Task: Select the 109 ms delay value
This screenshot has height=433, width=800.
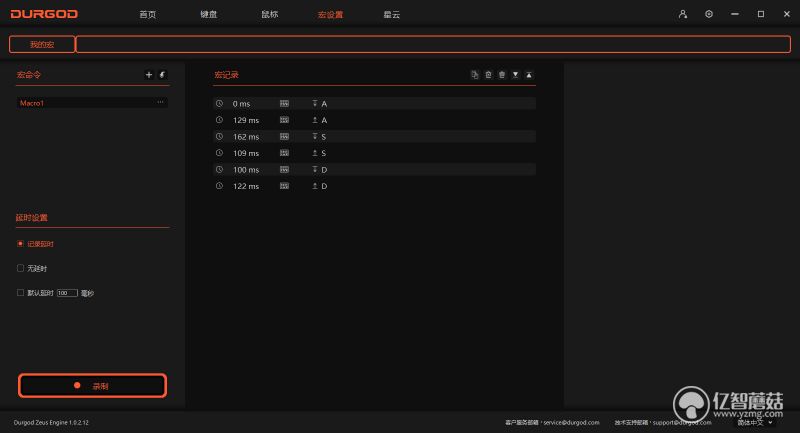Action: pyautogui.click(x=246, y=153)
